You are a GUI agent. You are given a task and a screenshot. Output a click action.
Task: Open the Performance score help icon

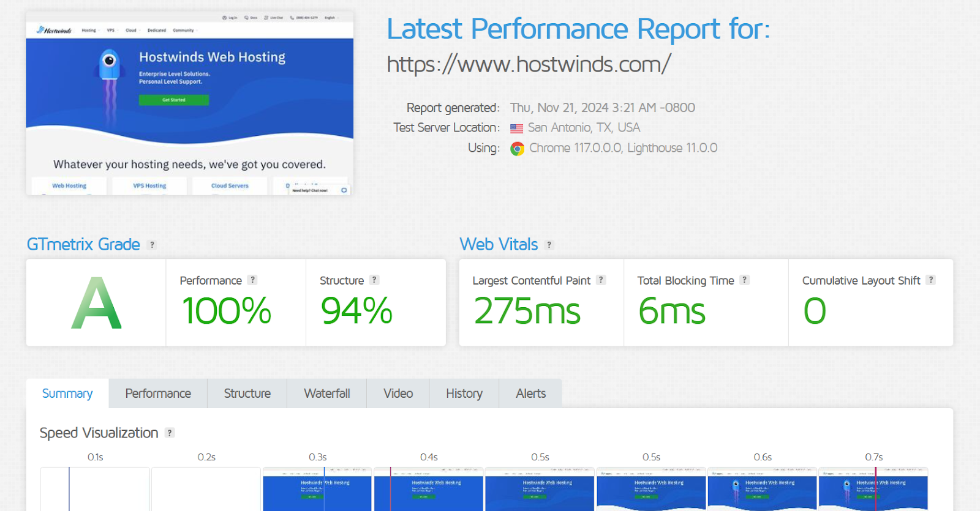252,280
